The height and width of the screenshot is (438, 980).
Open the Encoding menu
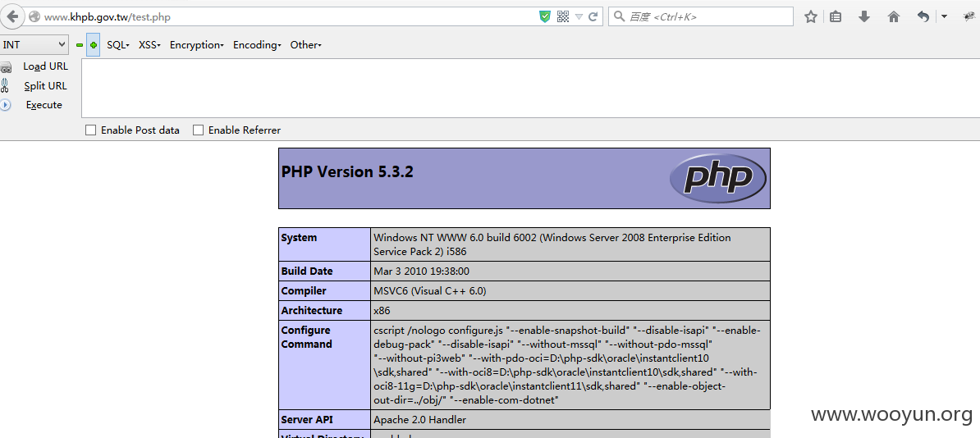coord(257,45)
